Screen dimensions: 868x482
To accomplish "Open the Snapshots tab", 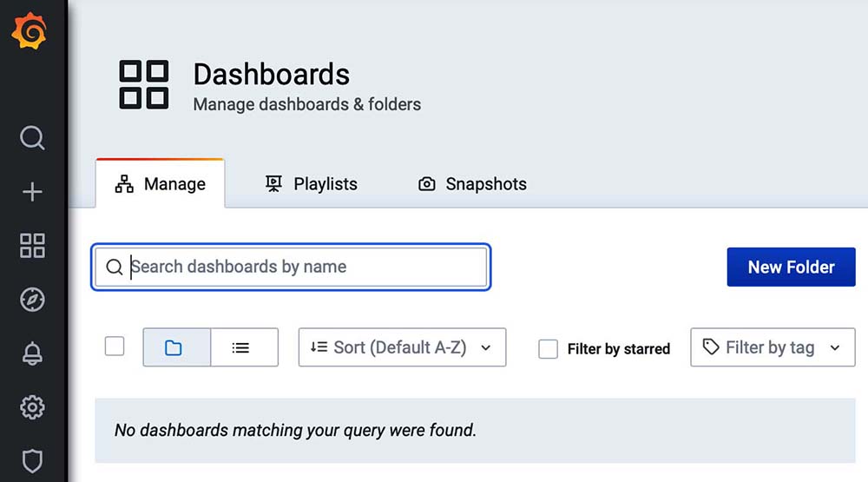I will coord(473,184).
